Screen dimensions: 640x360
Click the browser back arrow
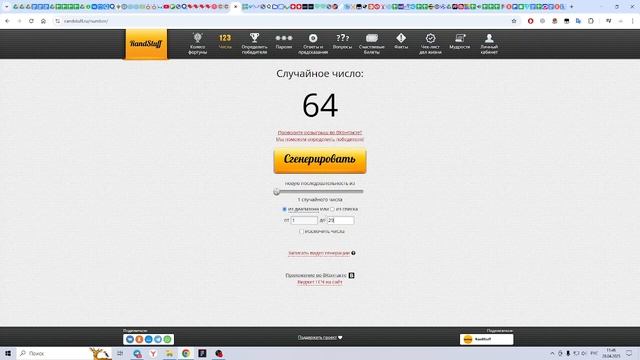[x=7, y=21]
